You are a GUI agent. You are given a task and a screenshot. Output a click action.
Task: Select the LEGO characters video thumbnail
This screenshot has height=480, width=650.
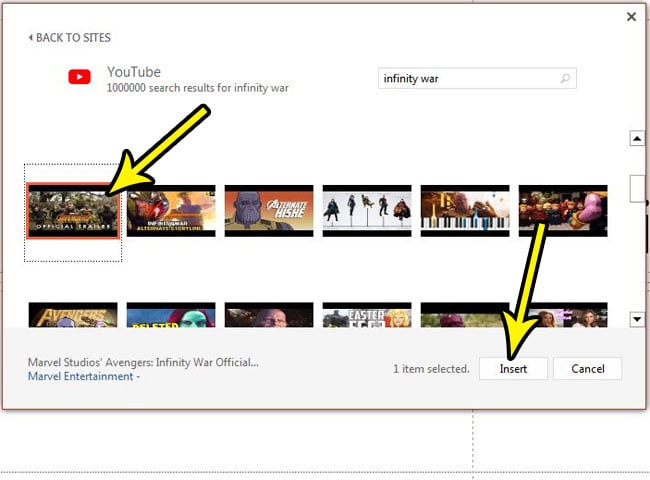coord(563,211)
